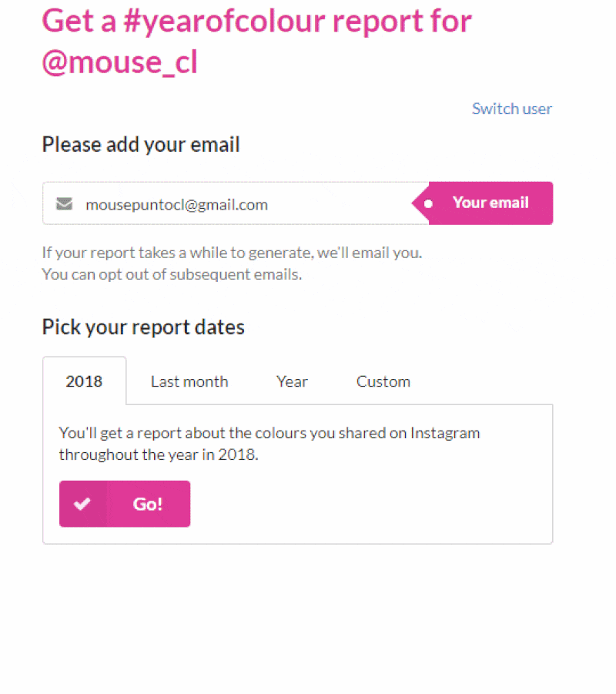Click the 'throughout the year in 2018' text
This screenshot has height=694, width=616.
click(159, 454)
